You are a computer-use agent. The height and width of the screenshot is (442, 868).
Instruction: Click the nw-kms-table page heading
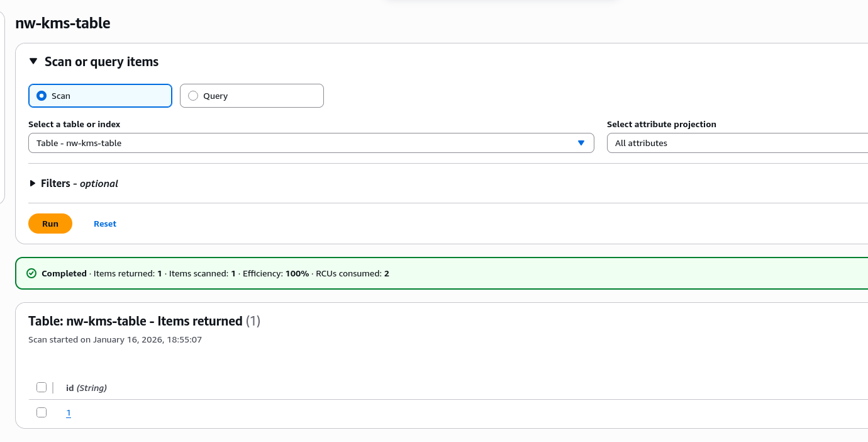point(63,23)
